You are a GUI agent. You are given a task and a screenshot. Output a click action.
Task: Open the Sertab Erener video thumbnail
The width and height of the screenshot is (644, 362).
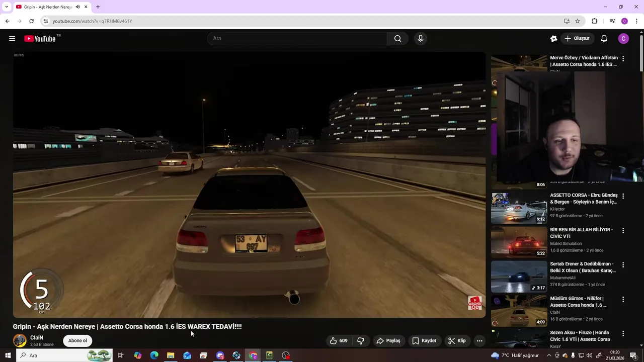click(519, 277)
